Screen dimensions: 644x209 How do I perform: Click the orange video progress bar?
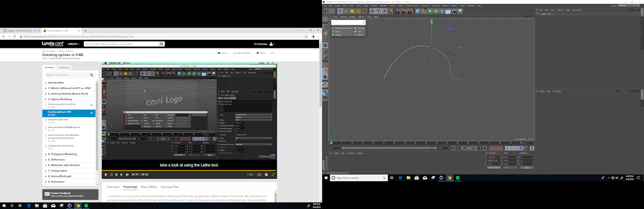189,170
